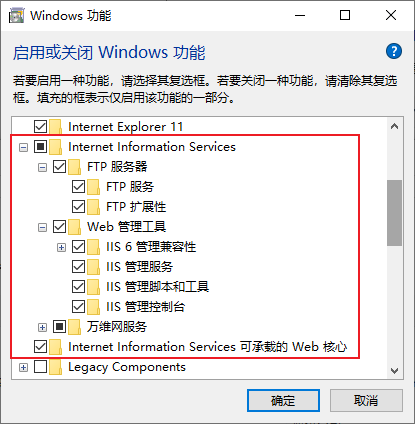Image resolution: width=415 pixels, height=424 pixels.
Task: Uncheck the Internet Explorer 11 checkbox
Action: click(x=40, y=127)
